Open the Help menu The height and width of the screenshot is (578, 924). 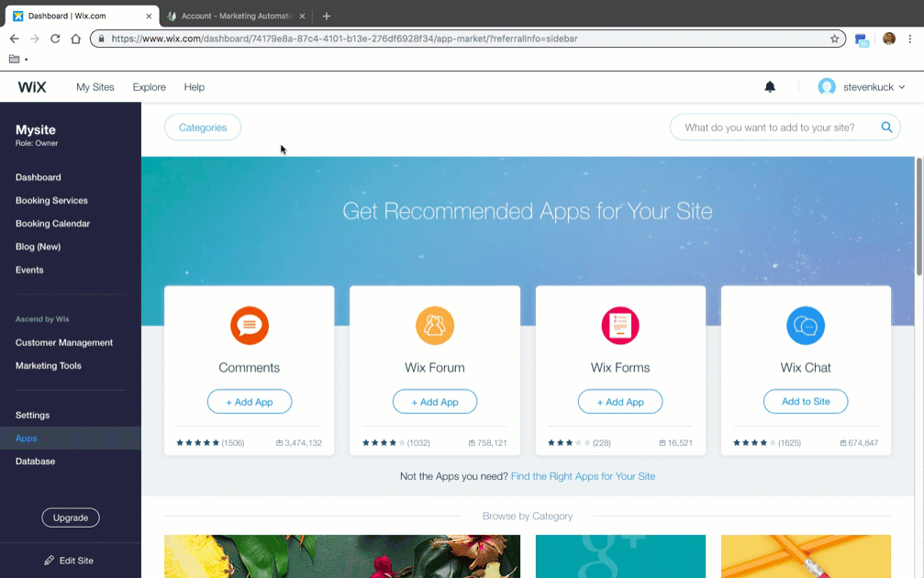tap(195, 87)
